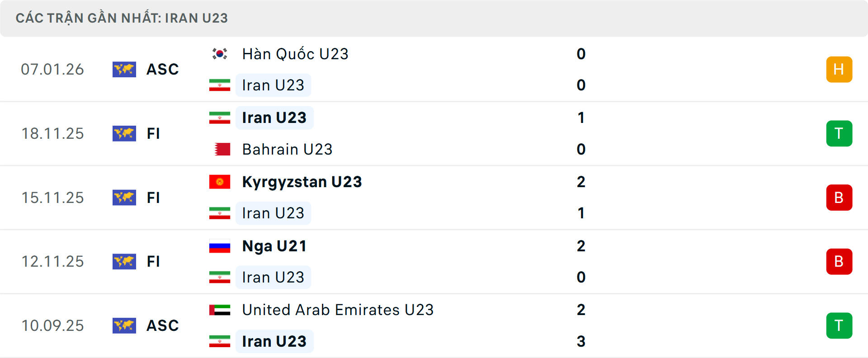Open the United Arab Emirates U23 team page

point(337,310)
